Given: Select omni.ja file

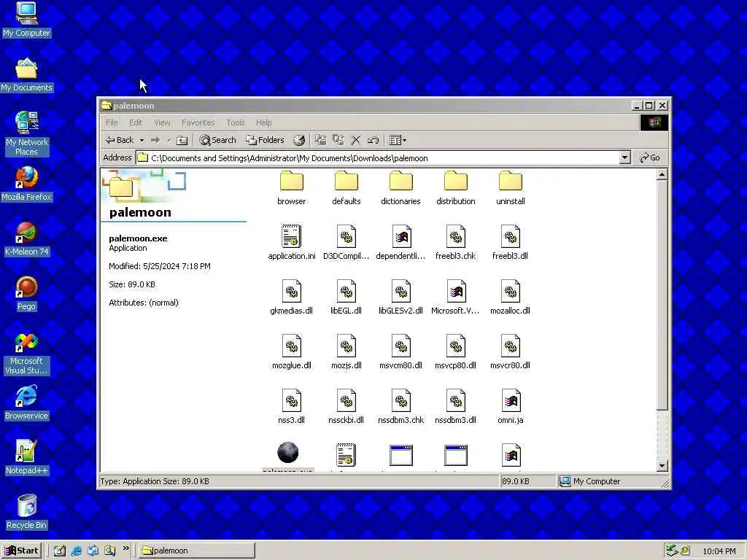Looking at the screenshot, I should [x=510, y=407].
